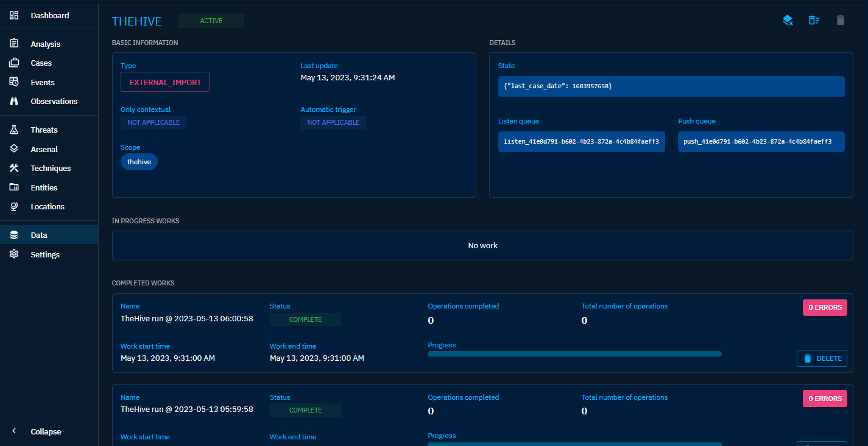Click the COMPLETED WORKS heading
Screen dimensions: 868x446
pyautogui.click(x=143, y=284)
